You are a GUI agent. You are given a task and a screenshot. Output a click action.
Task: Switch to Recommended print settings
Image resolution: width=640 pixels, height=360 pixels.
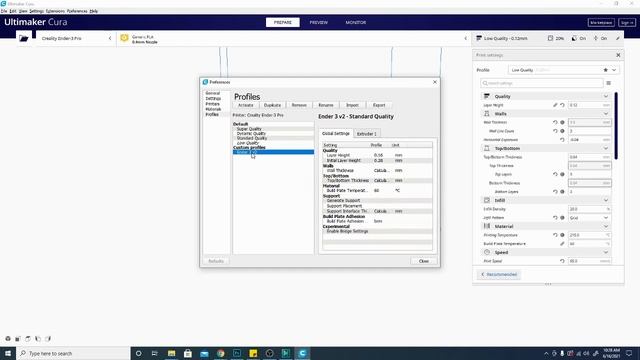pyautogui.click(x=499, y=274)
